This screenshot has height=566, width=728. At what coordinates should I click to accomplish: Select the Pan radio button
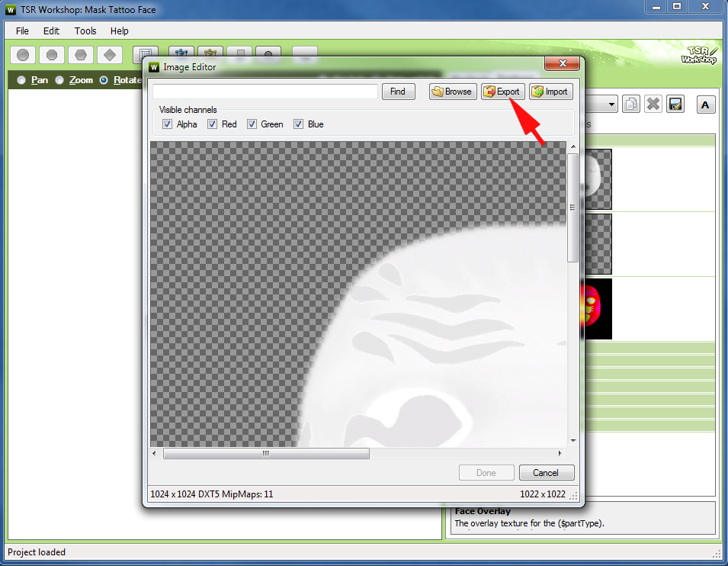pyautogui.click(x=21, y=80)
